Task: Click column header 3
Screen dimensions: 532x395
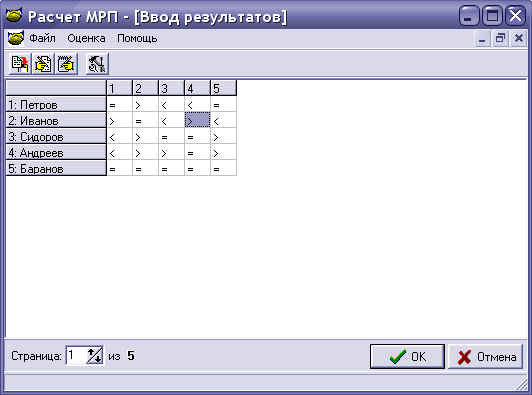Action: pos(172,88)
